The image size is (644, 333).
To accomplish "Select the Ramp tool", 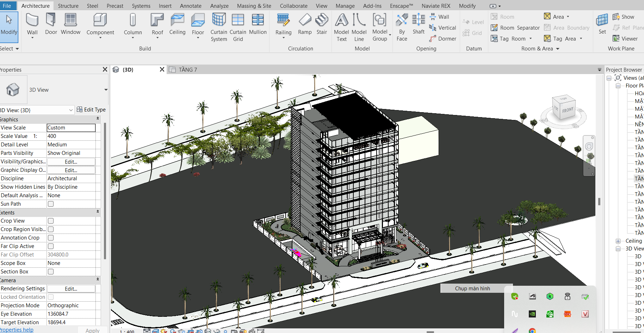I will pyautogui.click(x=304, y=25).
